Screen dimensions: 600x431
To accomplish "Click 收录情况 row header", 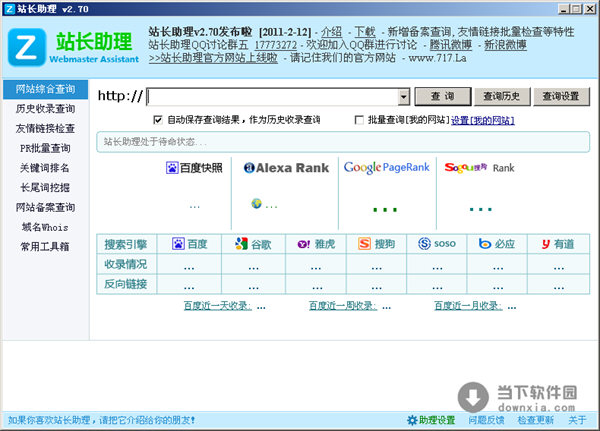I will point(126,264).
